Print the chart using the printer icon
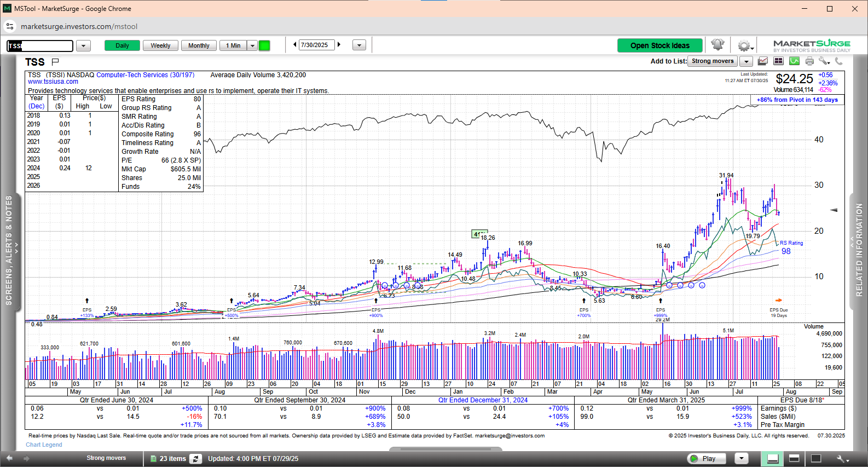This screenshot has width=868, height=467. click(x=809, y=61)
